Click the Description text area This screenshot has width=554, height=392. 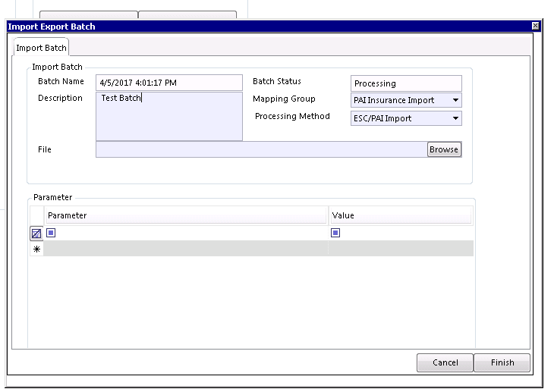click(169, 117)
